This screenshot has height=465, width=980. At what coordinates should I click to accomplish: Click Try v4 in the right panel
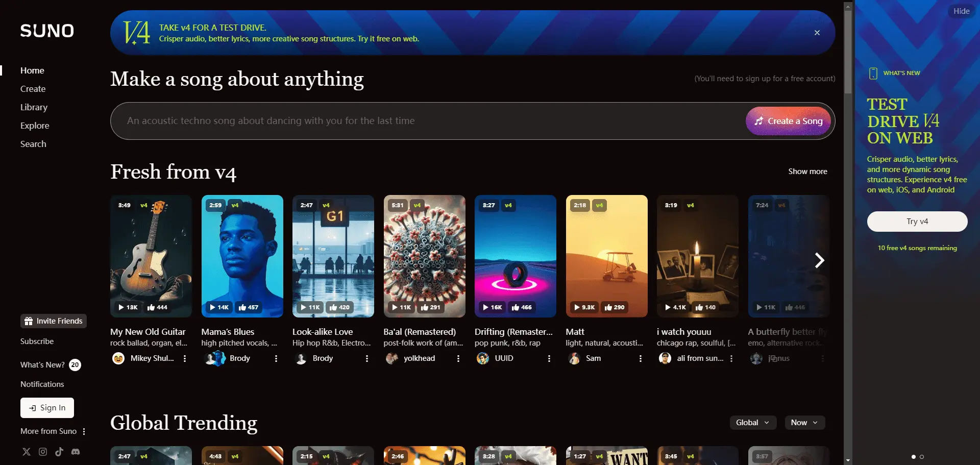[x=917, y=221]
